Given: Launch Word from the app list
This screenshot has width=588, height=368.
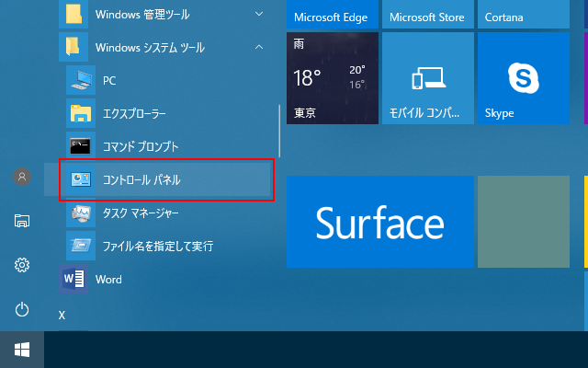Looking at the screenshot, I should [164, 279].
